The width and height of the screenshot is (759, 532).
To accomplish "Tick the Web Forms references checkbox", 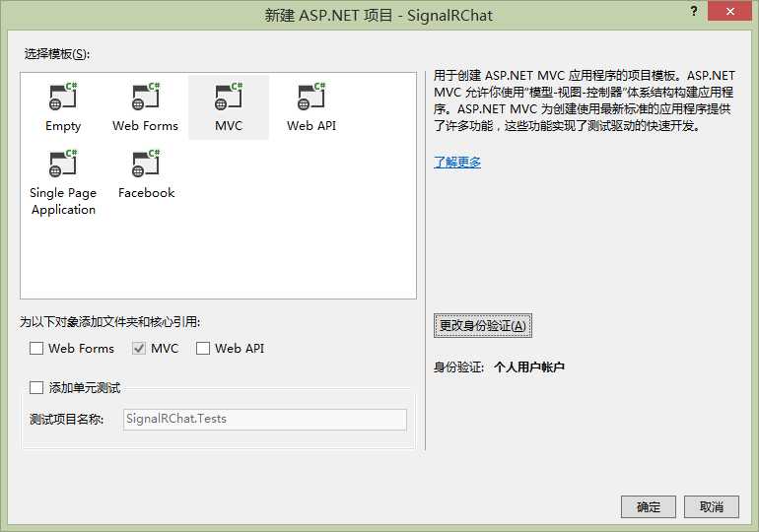I will pos(36,348).
